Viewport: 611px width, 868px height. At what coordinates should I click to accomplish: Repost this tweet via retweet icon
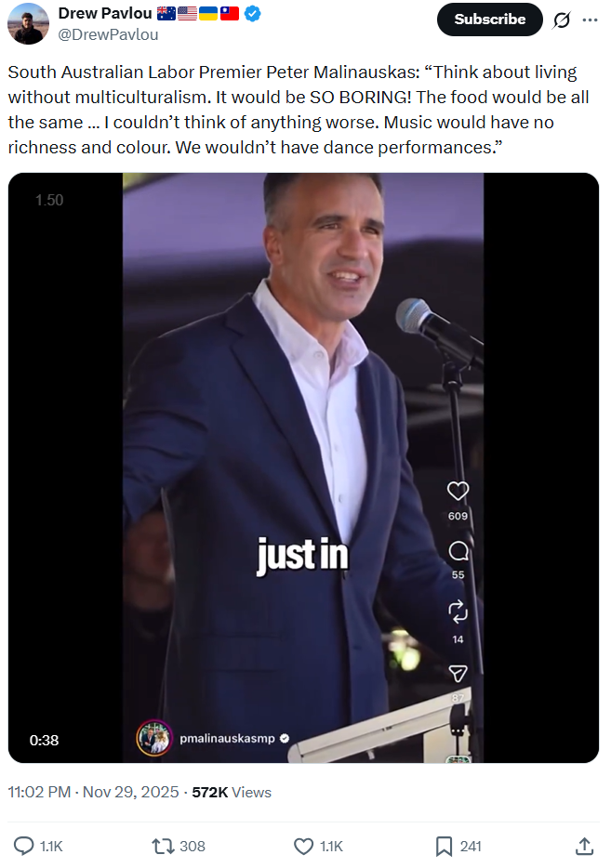click(163, 846)
